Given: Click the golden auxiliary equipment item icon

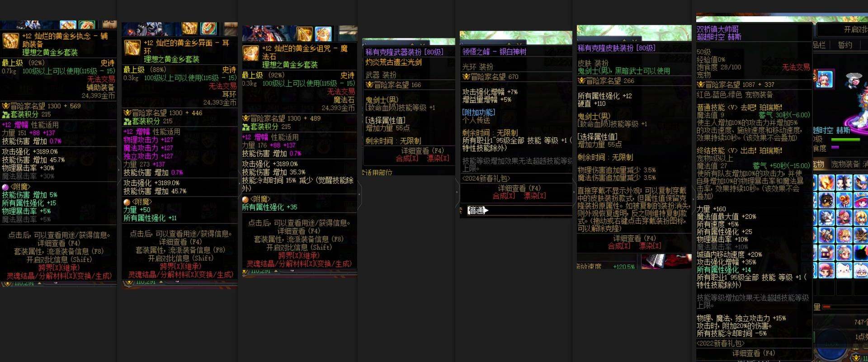Looking at the screenshot, I should click(10, 41).
